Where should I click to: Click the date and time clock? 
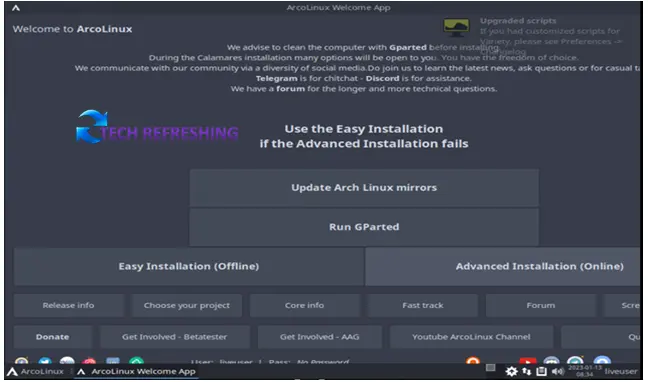pyautogui.click(x=585, y=371)
